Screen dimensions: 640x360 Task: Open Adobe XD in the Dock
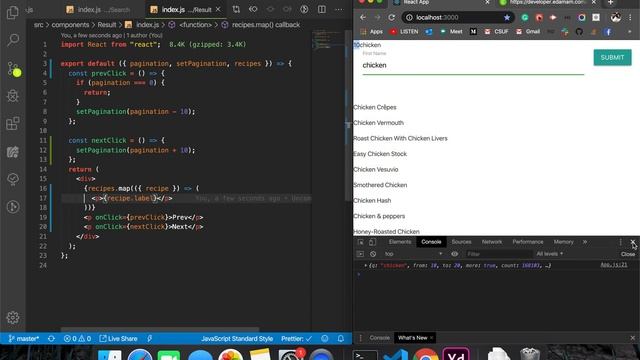click(456, 354)
